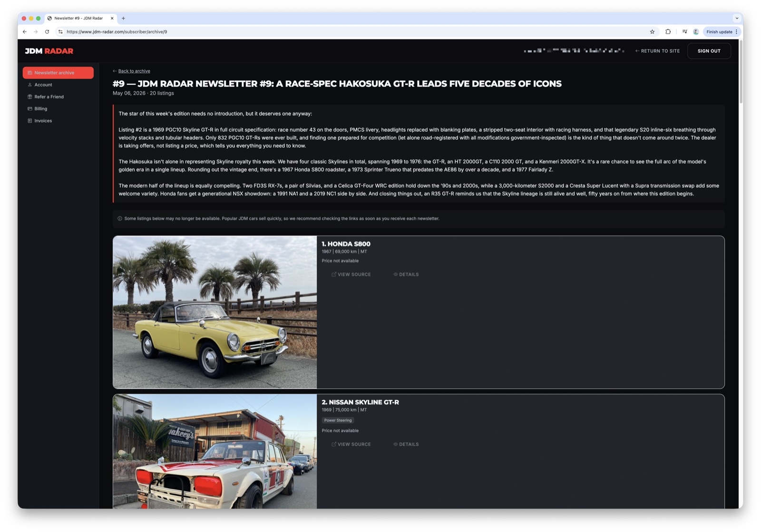Image resolution: width=761 pixels, height=532 pixels.
Task: Click the Sign Out button
Action: [709, 51]
